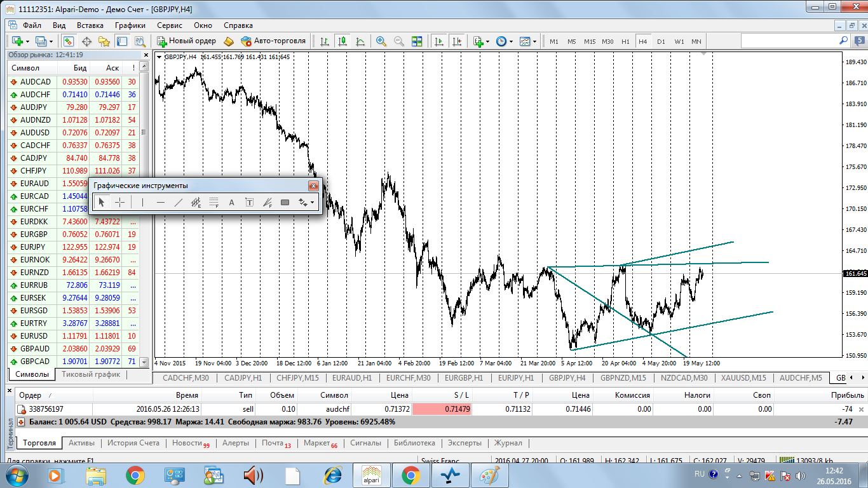Pick the horizontal line drawing tool

point(161,203)
